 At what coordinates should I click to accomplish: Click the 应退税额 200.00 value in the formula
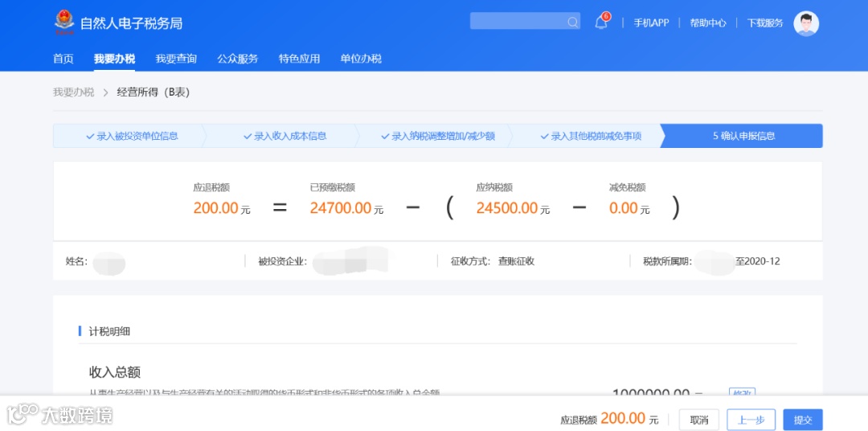(x=216, y=208)
